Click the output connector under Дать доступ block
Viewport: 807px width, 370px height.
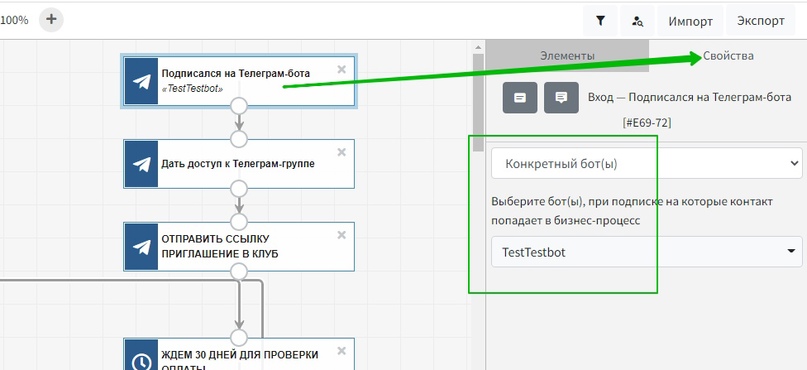tap(239, 189)
